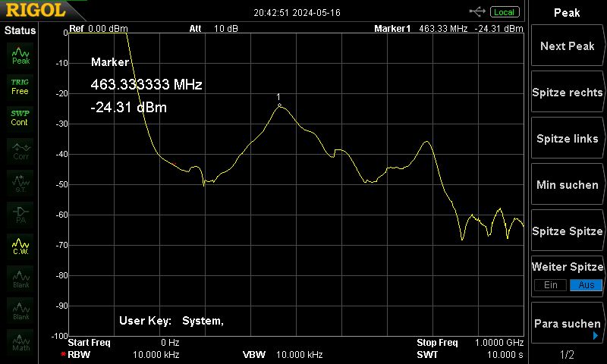Select the S.T. status icon

coord(20,183)
